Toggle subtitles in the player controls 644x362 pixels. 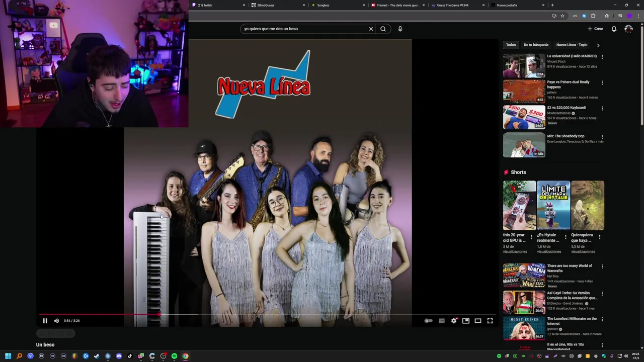click(442, 321)
